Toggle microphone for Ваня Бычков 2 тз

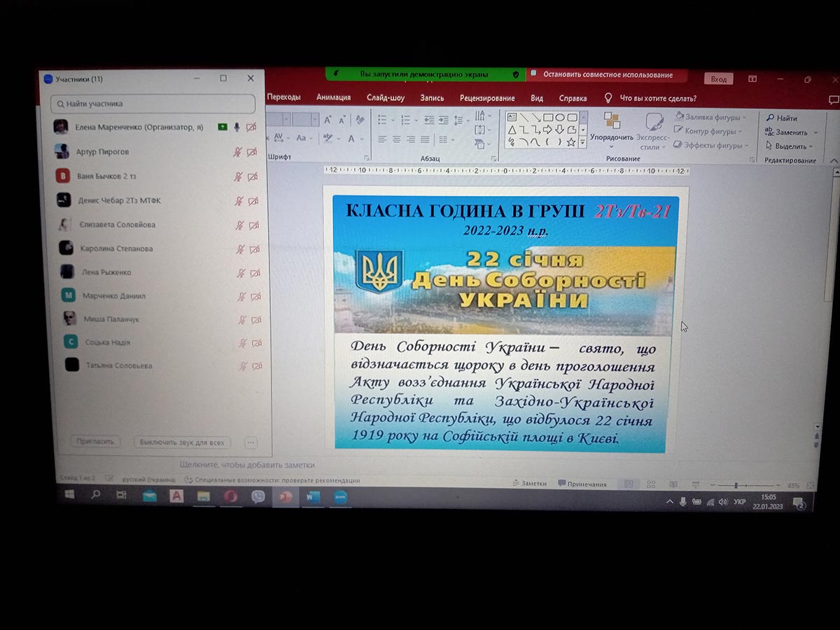coord(238,176)
